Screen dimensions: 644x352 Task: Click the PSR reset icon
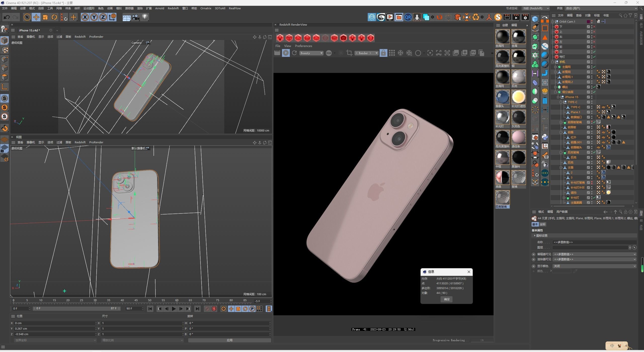64,17
